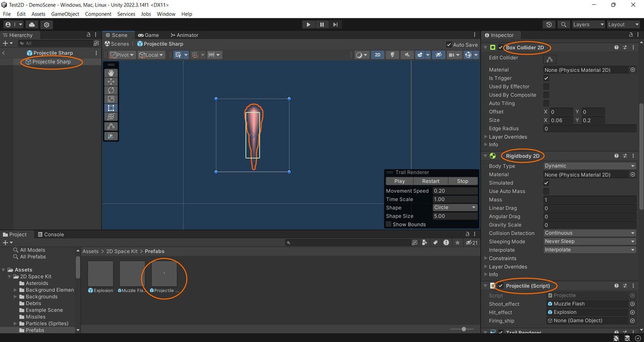
Task: Open the Undo History icon
Action: click(x=548, y=25)
